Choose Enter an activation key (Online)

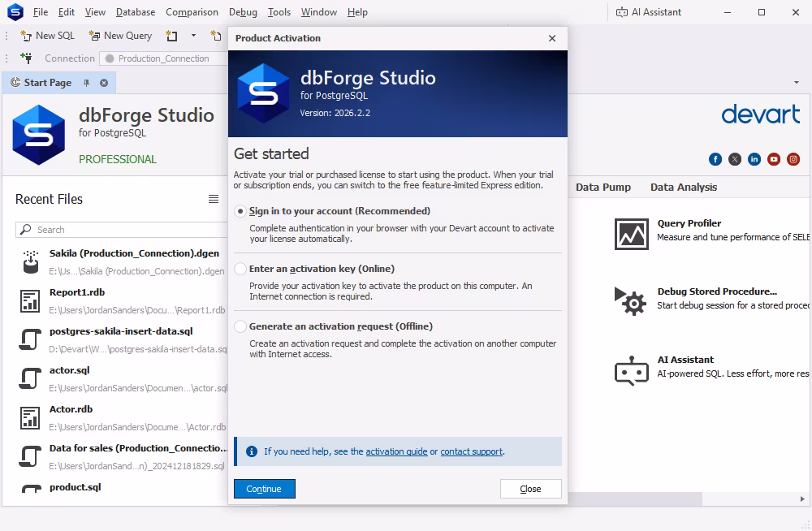(240, 269)
